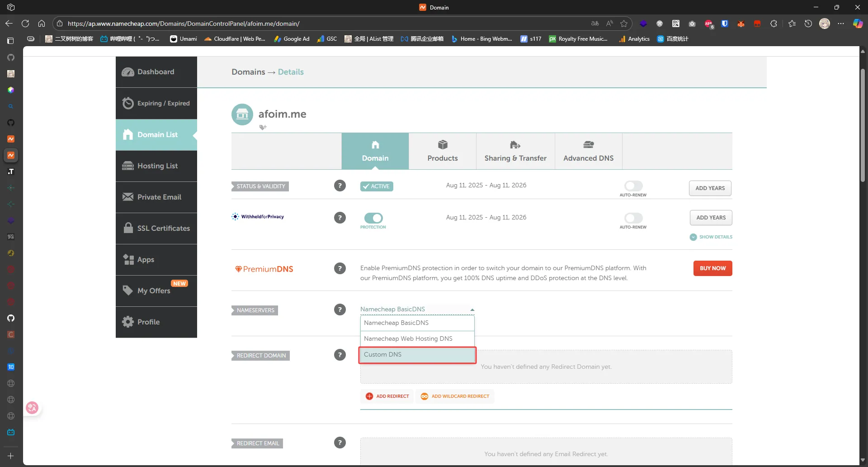
Task: Add page to favorites with star icon
Action: coord(624,24)
